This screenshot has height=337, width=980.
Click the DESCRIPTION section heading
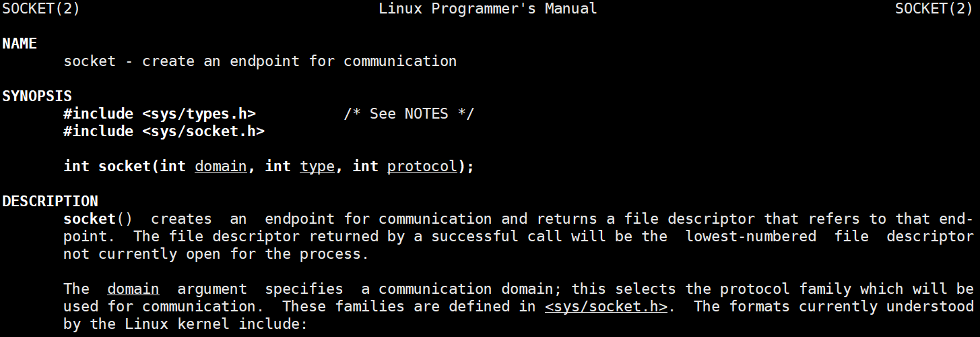pos(50,202)
